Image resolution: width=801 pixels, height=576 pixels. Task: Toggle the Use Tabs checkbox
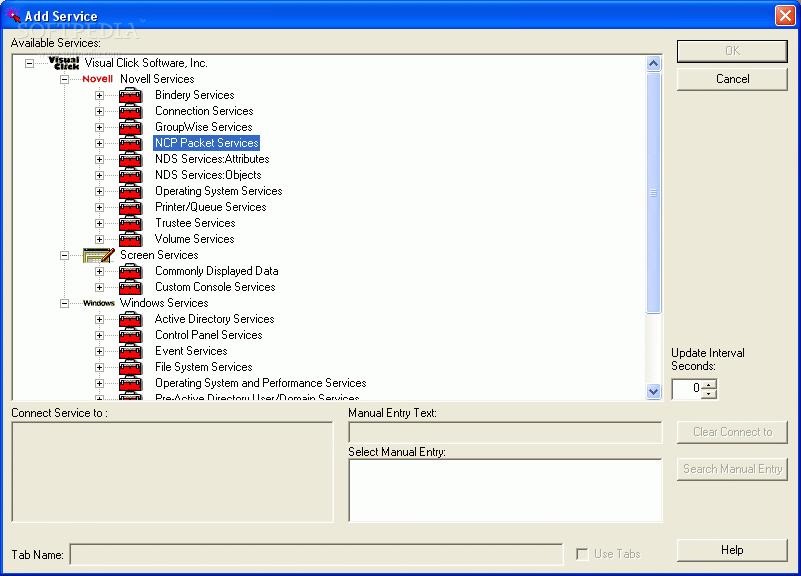582,554
